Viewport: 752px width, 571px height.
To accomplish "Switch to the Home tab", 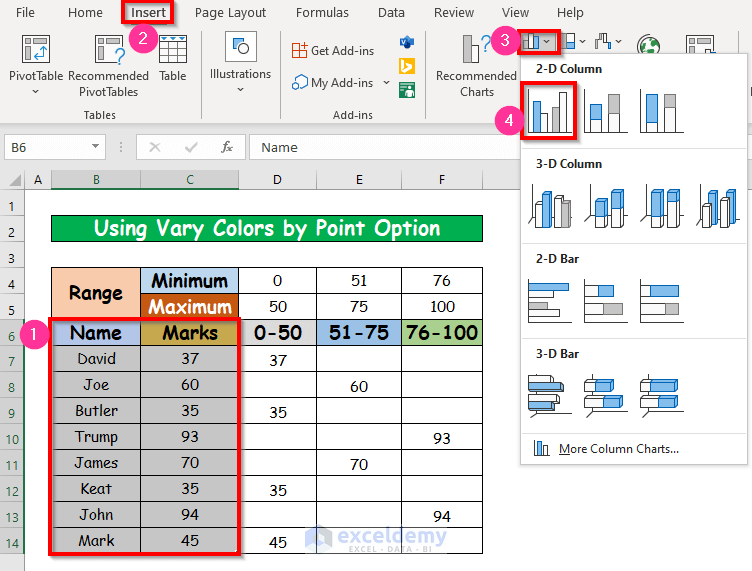I will point(85,12).
